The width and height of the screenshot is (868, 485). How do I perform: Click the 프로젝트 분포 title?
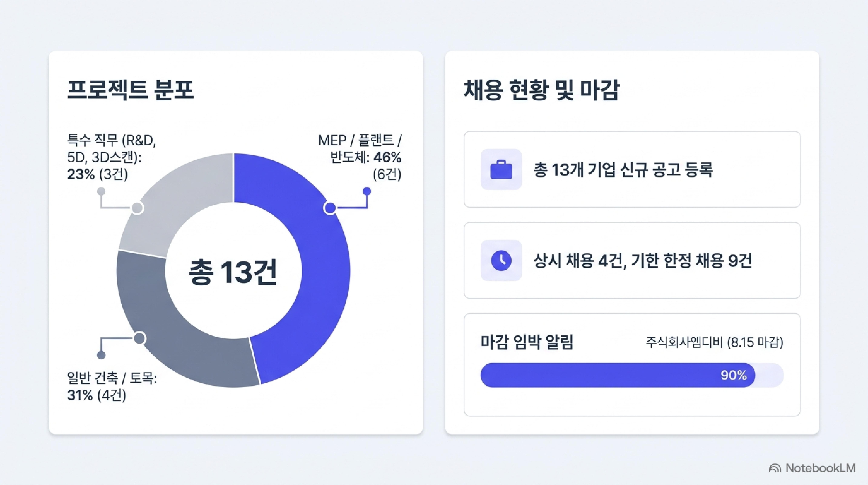coord(130,90)
